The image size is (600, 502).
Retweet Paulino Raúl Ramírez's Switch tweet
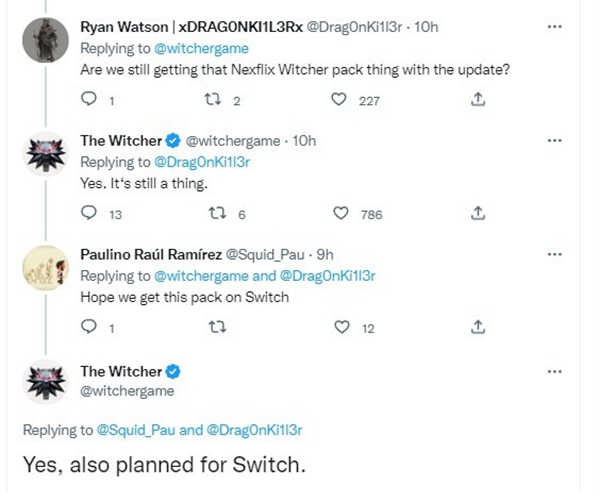pyautogui.click(x=217, y=328)
